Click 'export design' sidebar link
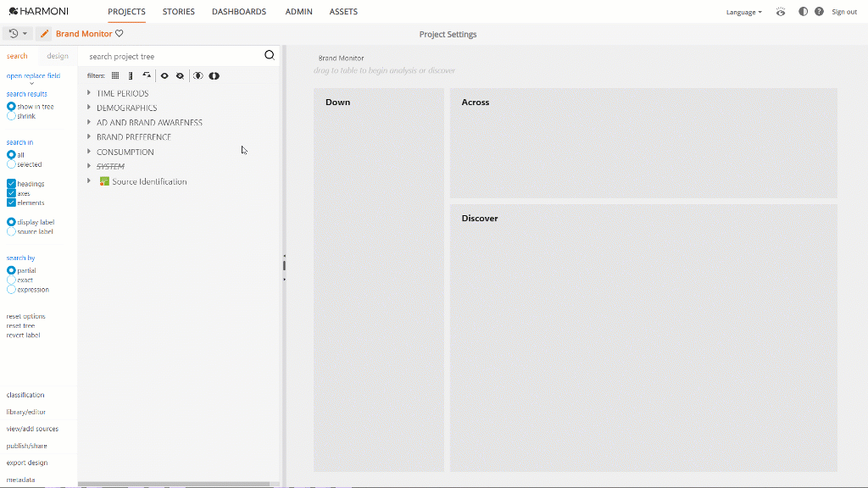 27,463
